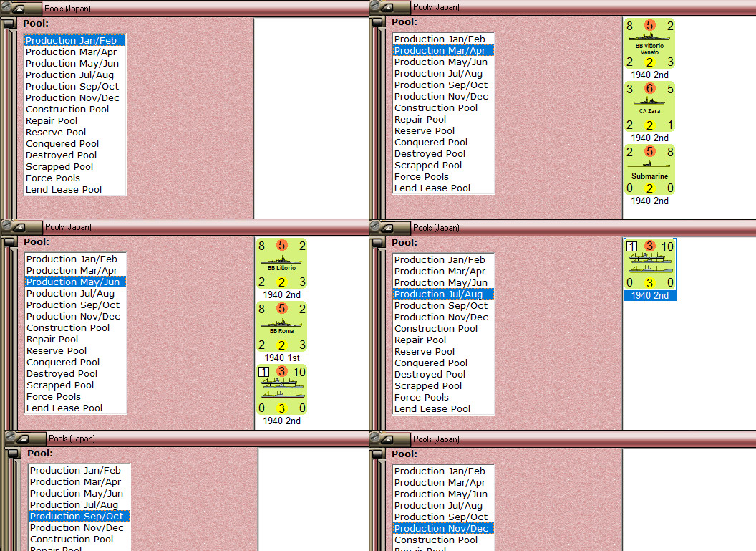Pick Production May/Jun in the Sep/Oct-highlighted window
The width and height of the screenshot is (756, 551).
(x=79, y=494)
